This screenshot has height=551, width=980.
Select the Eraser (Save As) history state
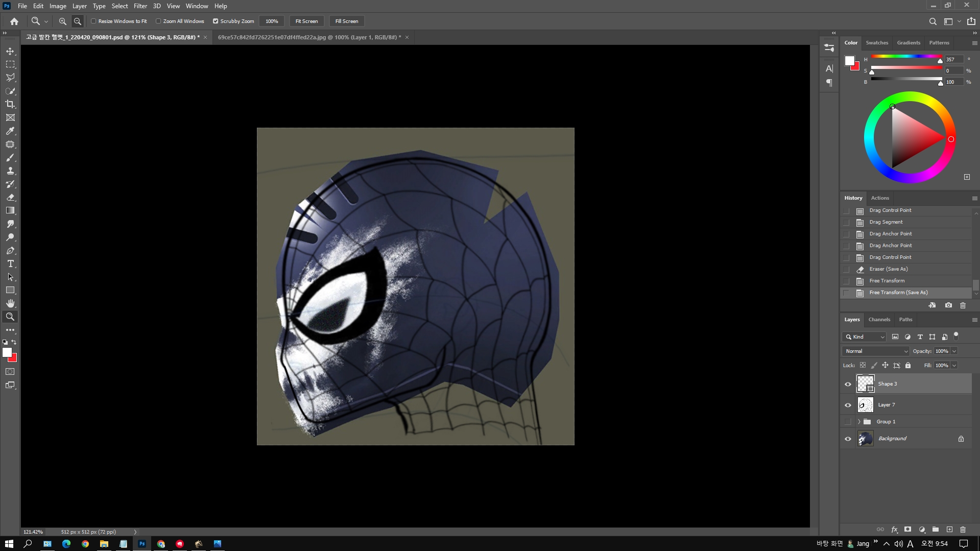coord(906,269)
